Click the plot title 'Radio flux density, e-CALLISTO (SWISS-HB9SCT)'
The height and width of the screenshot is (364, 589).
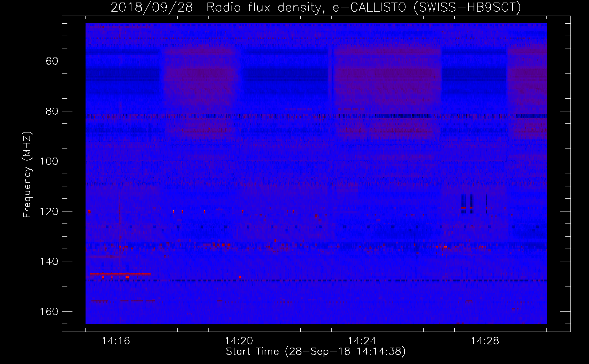pos(364,7)
